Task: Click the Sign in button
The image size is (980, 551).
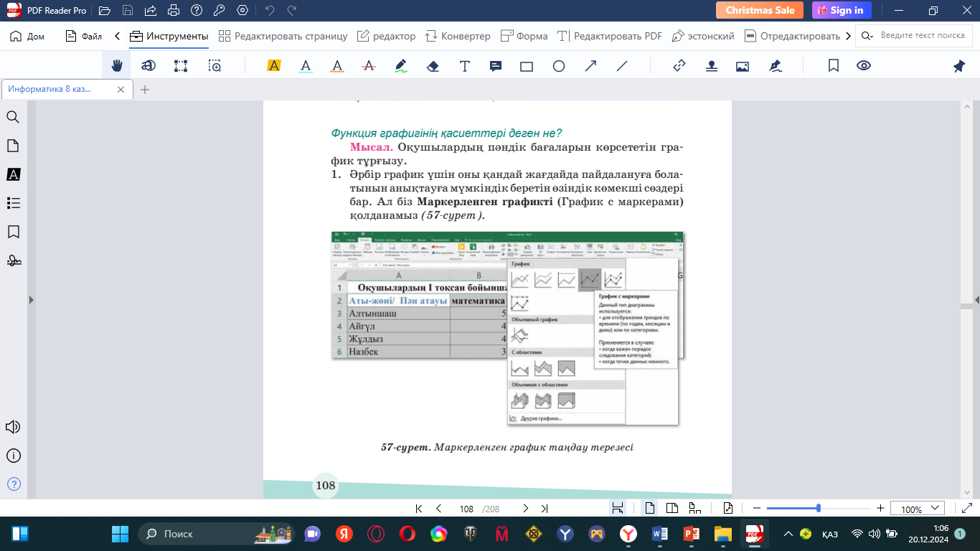Action: tap(842, 10)
